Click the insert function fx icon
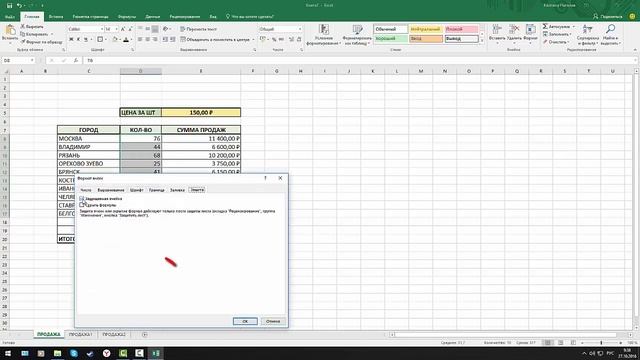The height and width of the screenshot is (360, 640). point(76,60)
